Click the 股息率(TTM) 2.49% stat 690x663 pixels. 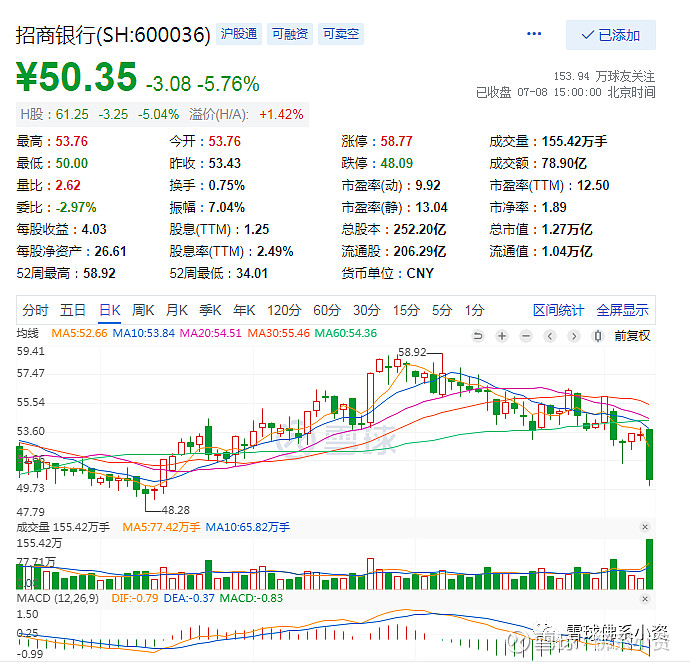pyautogui.click(x=231, y=251)
